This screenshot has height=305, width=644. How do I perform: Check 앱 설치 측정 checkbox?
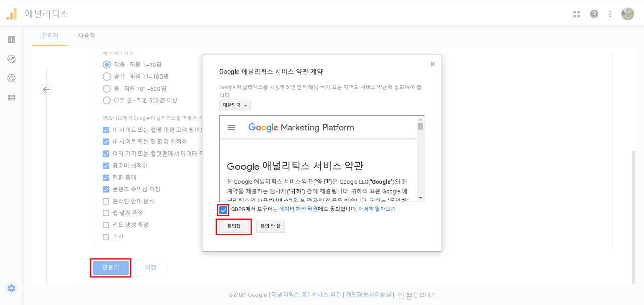[106, 213]
